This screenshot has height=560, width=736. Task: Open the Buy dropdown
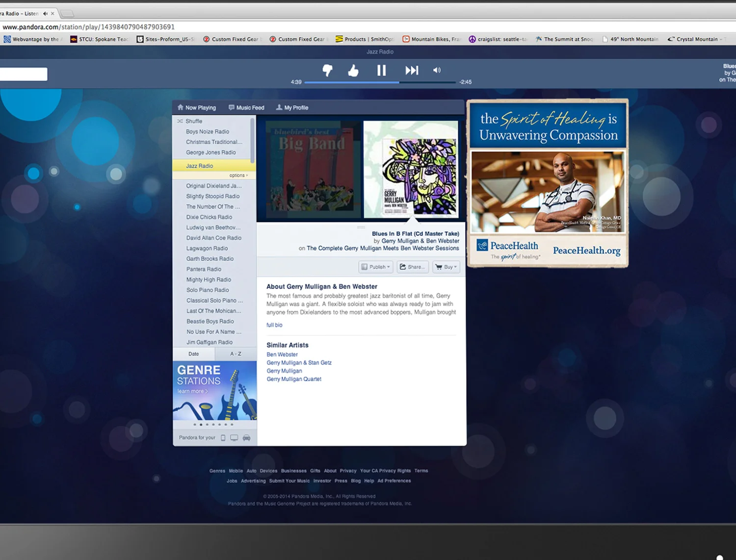pos(446,267)
